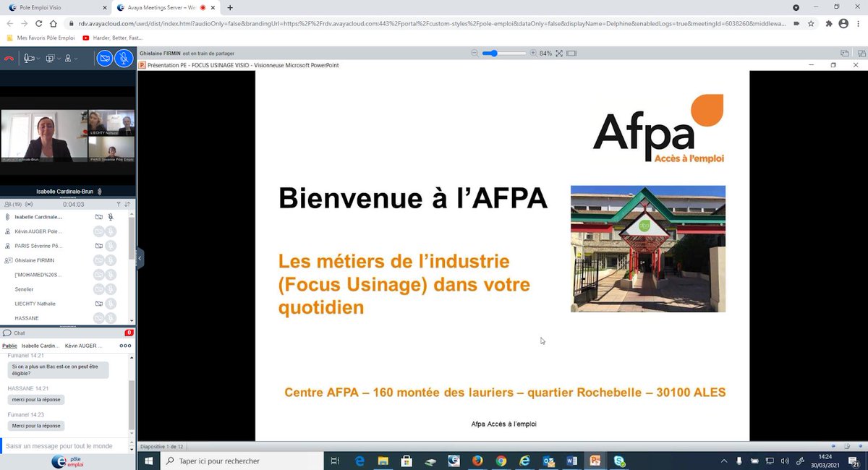Image resolution: width=868 pixels, height=470 pixels.
Task: Open Chrome profile avatar icon
Action: click(843, 23)
